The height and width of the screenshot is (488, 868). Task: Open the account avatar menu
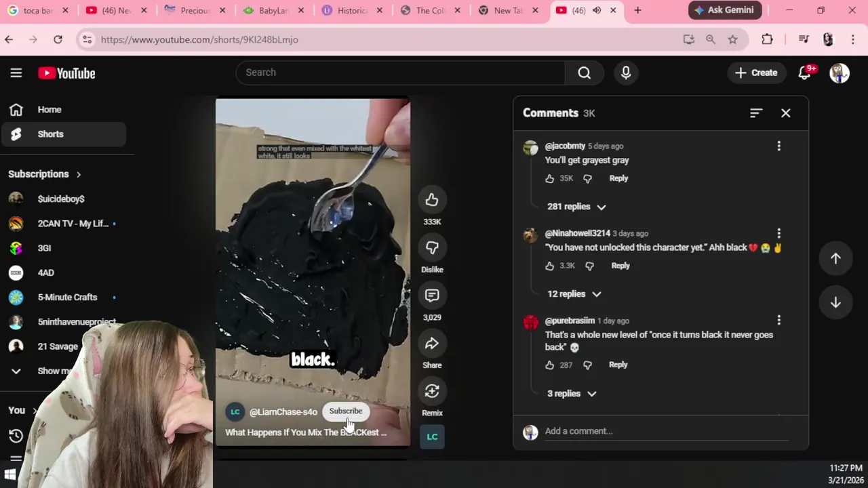(x=840, y=73)
